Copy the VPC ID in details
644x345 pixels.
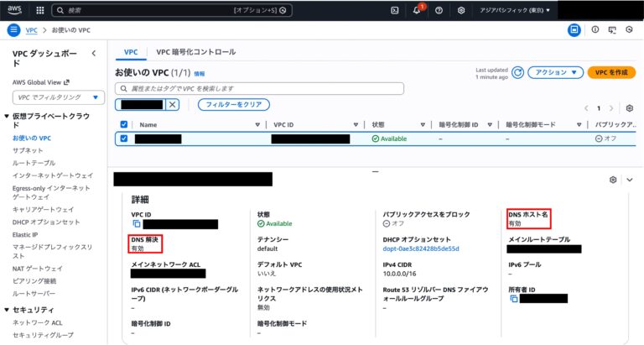click(x=137, y=224)
